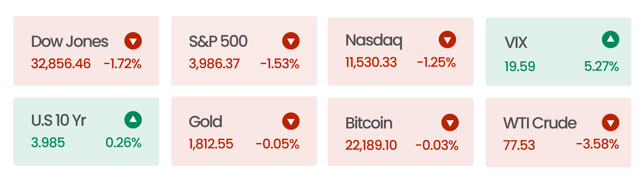The height and width of the screenshot is (181, 644).
Task: Click the Gold red down arrow icon
Action: pyautogui.click(x=291, y=121)
